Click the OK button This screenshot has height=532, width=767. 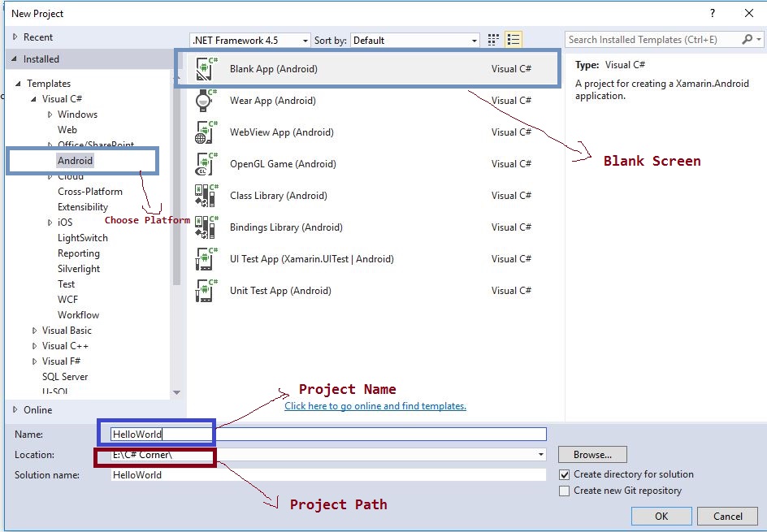pyautogui.click(x=661, y=517)
